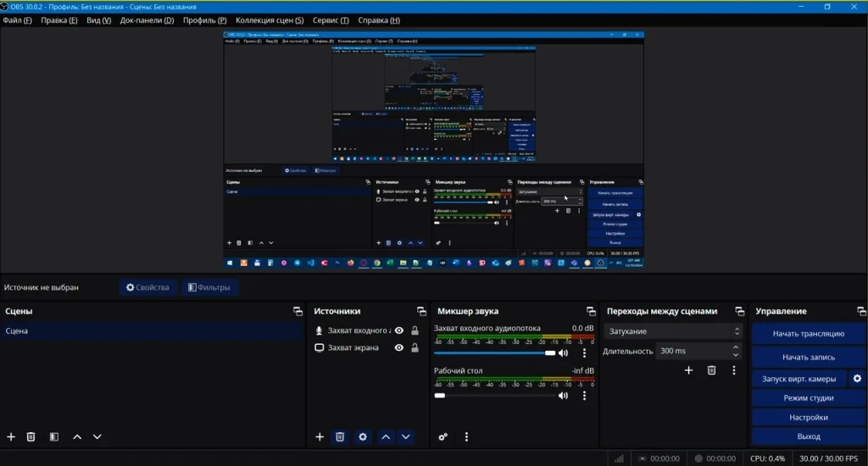This screenshot has width=868, height=466.
Task: Increase Длительность value with up arrow
Action: pos(735,347)
